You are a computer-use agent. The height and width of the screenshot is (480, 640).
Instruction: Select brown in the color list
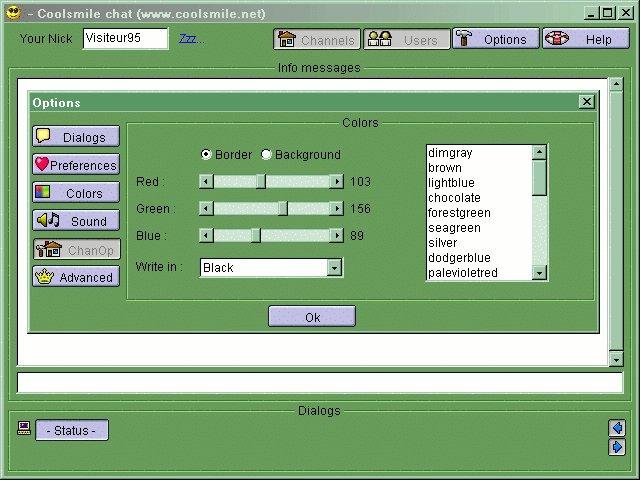[479, 168]
